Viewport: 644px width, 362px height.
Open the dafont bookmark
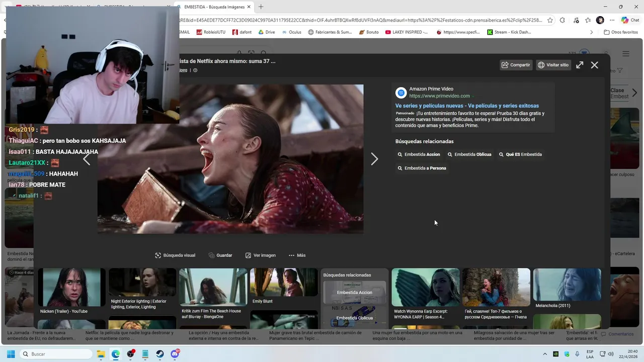[x=242, y=32]
